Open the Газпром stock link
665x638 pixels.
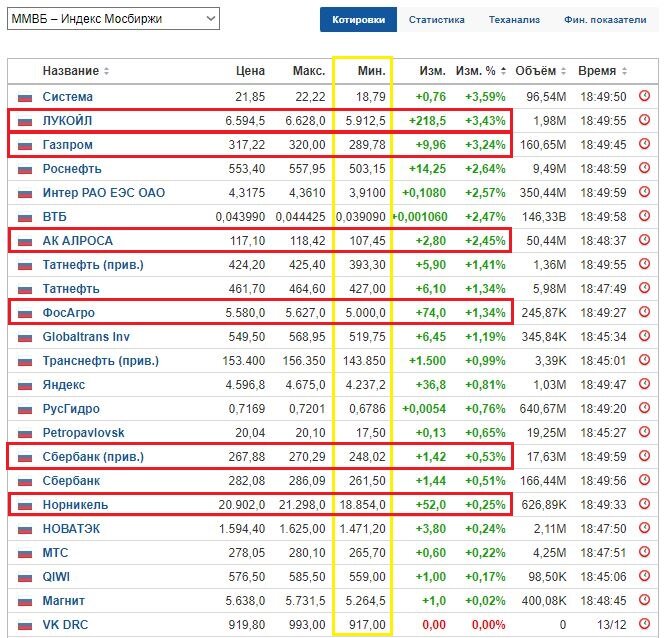(x=67, y=145)
